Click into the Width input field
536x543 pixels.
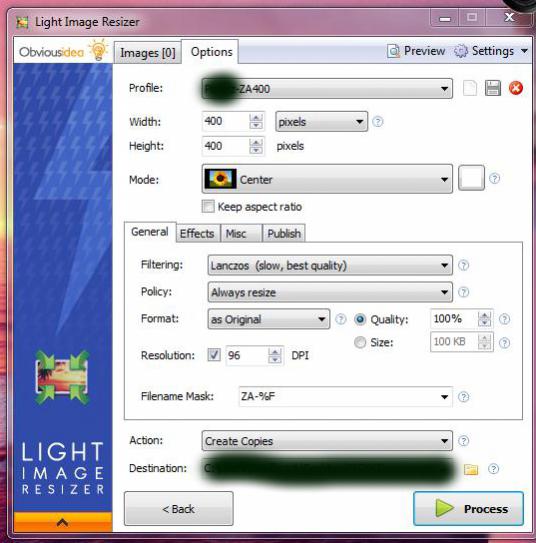pos(225,121)
